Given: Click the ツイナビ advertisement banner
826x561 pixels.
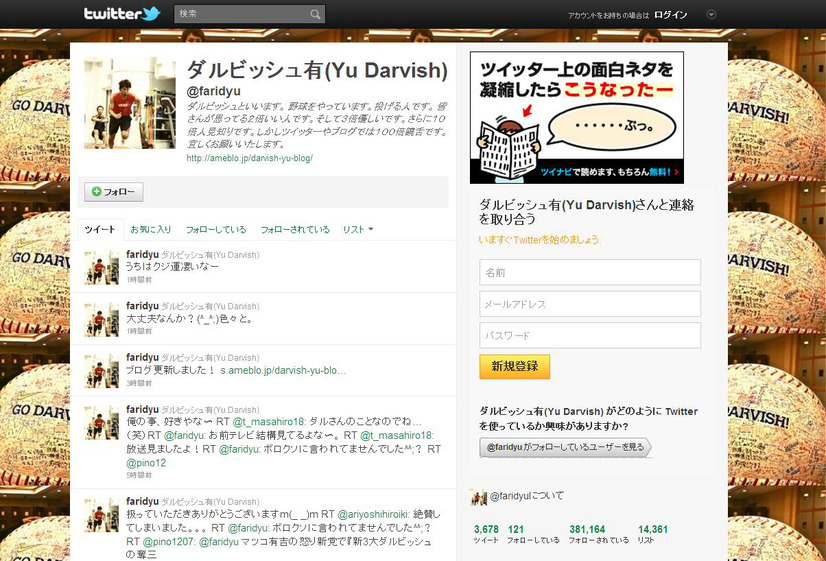Looking at the screenshot, I should (577, 117).
